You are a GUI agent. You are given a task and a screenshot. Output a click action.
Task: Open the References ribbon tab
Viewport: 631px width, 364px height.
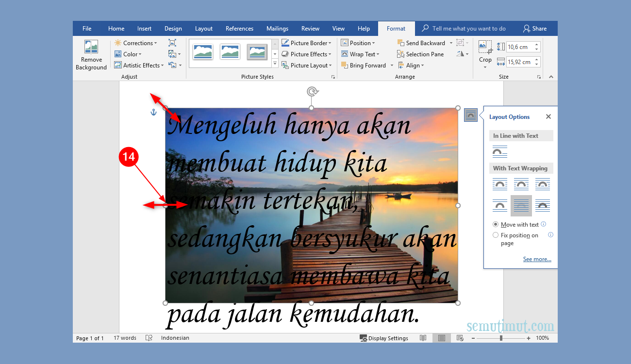click(239, 28)
